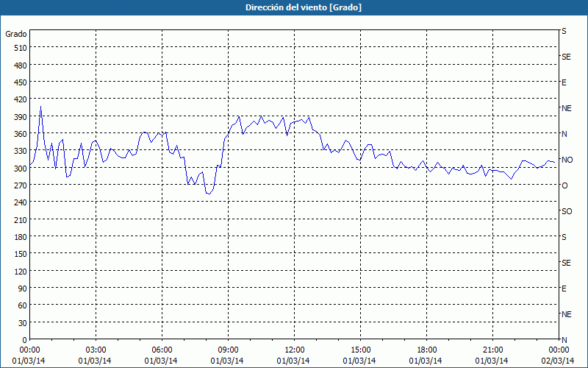Click the 'NO' compass label

[x=567, y=160]
